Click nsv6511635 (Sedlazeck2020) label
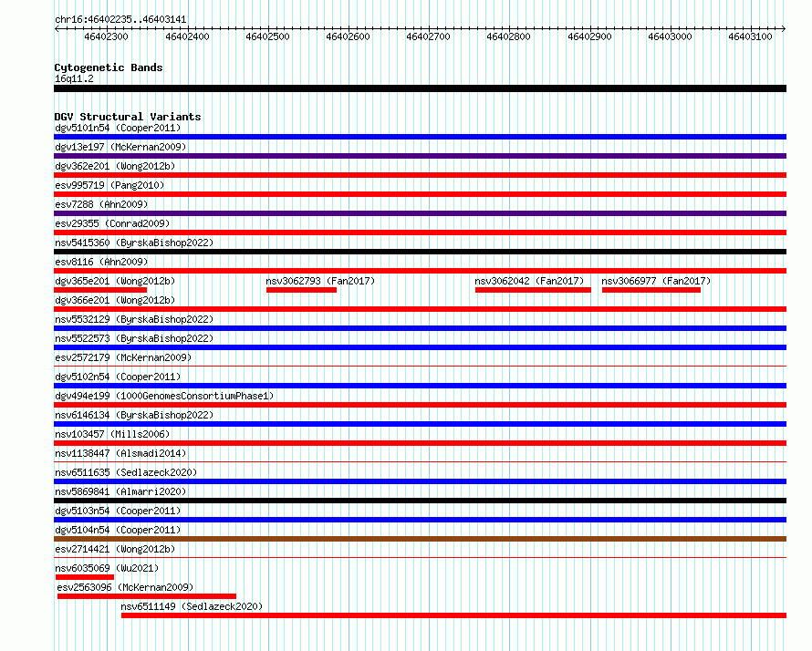Screen dimensions: 812x651 click(x=126, y=472)
